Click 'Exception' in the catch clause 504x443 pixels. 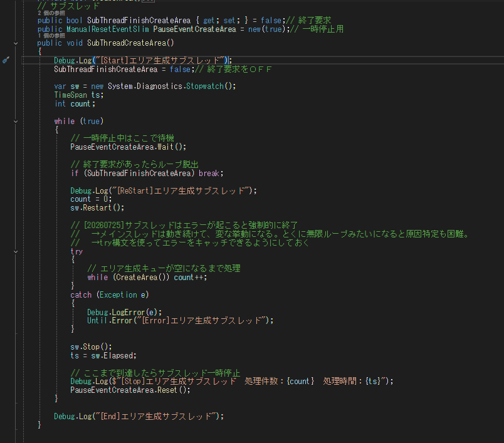(x=118, y=295)
